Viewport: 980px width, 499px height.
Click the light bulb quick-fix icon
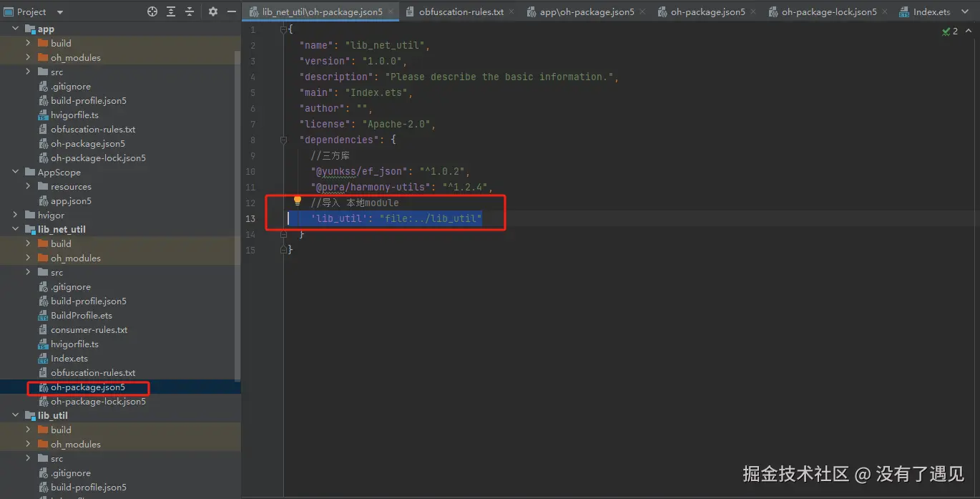(298, 201)
